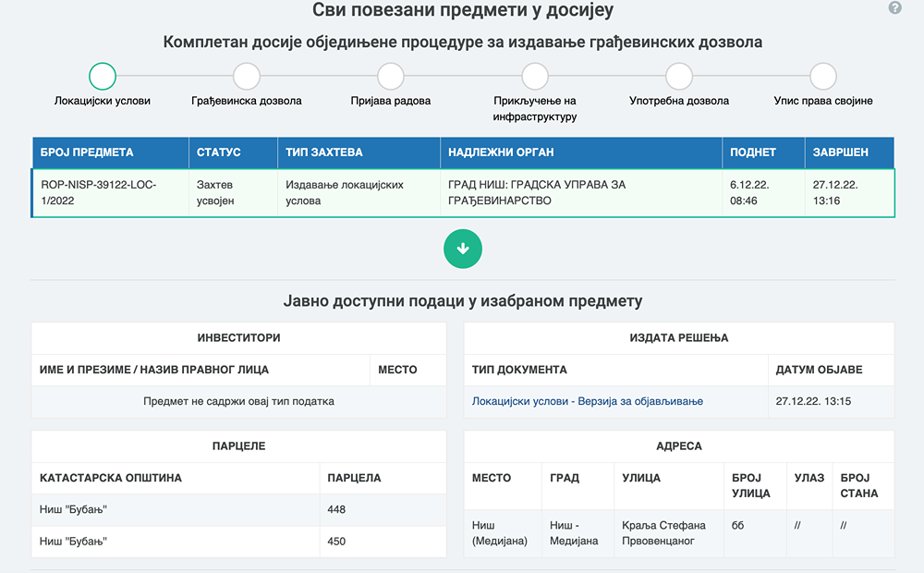Open Локацијски услови - Верзија за објављивање link
Viewport: 924px width, 573px height.
click(x=588, y=401)
